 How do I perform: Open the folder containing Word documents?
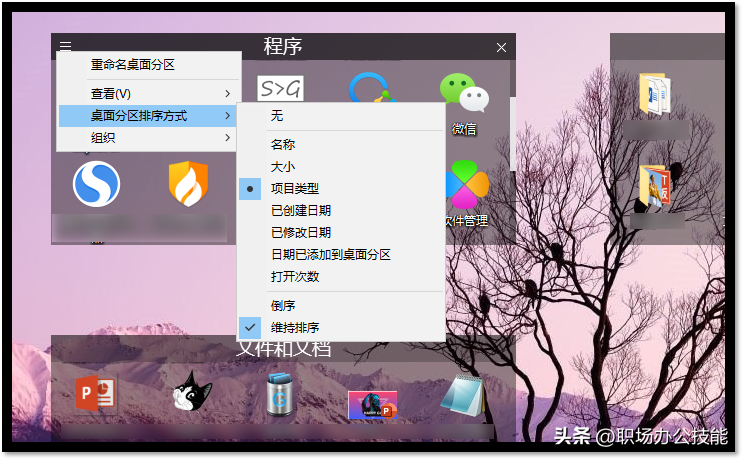[x=651, y=94]
